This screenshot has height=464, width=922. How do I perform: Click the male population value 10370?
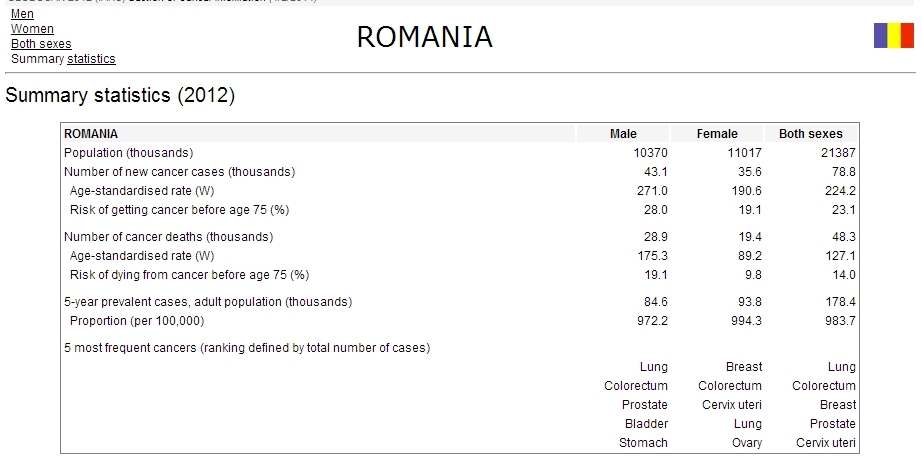[652, 153]
